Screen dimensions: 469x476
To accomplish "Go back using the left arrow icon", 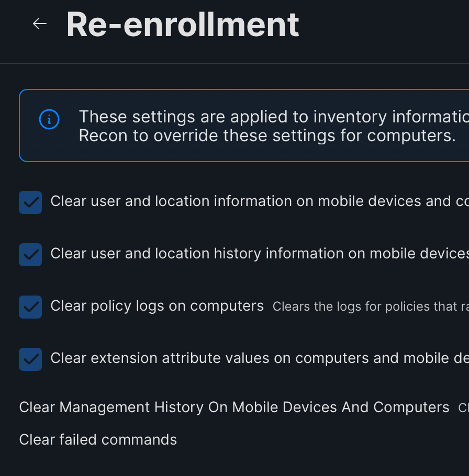I will click(39, 24).
